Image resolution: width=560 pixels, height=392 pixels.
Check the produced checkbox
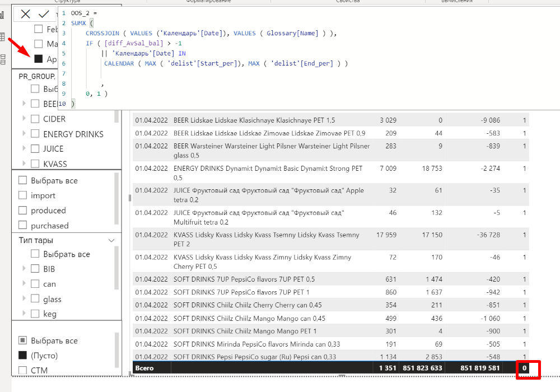click(x=22, y=210)
